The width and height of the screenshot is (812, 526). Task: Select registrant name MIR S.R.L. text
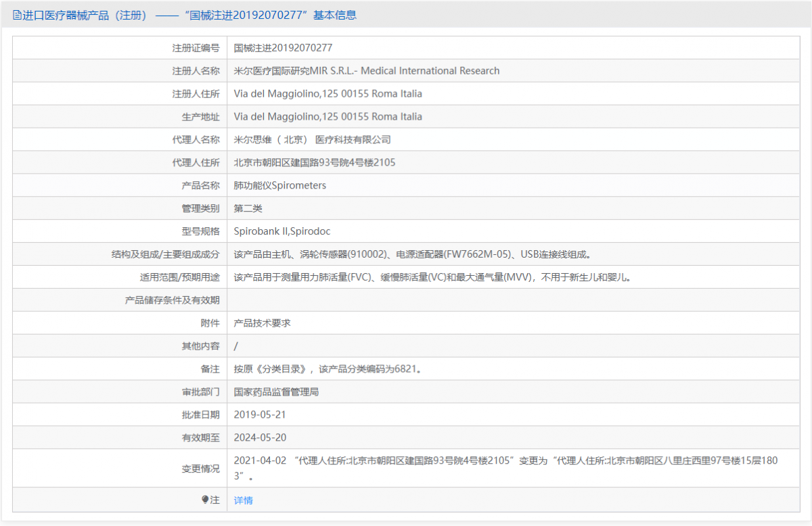367,71
